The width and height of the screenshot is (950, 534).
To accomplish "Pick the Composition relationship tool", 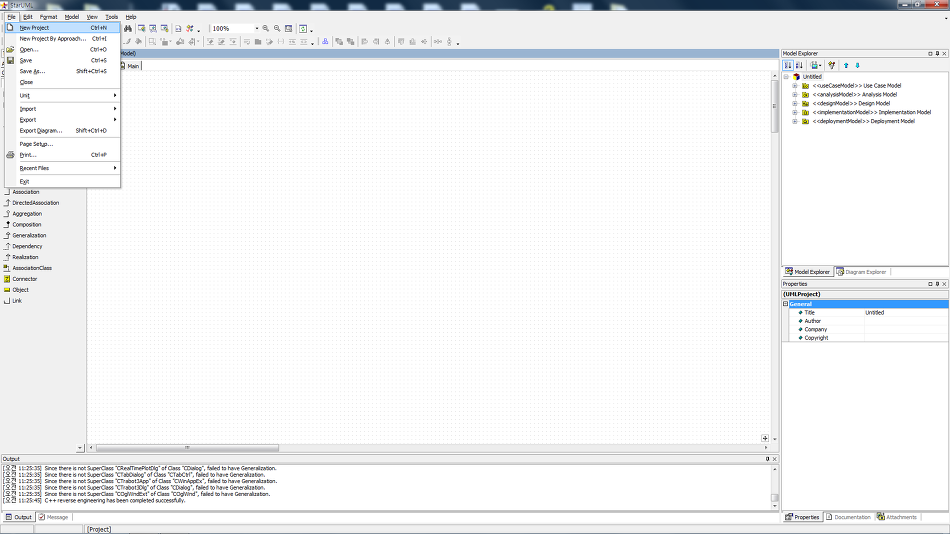I will 27,224.
